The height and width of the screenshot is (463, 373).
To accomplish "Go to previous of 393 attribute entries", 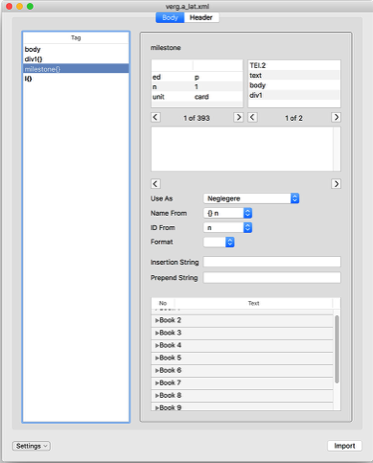I will click(156, 117).
